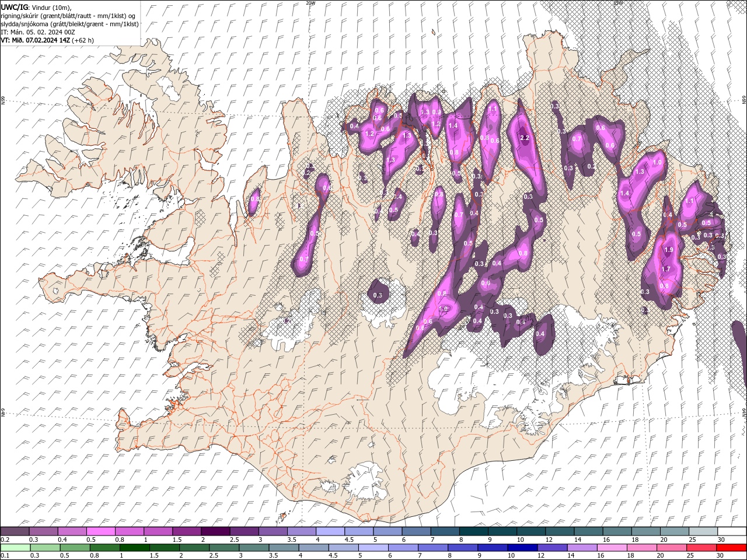Click the 1.7 snowfall value below 1.9

pos(666,269)
